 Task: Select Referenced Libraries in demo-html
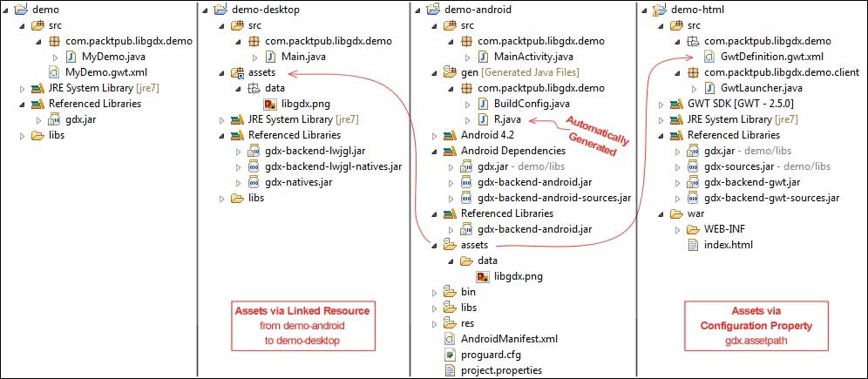click(734, 135)
